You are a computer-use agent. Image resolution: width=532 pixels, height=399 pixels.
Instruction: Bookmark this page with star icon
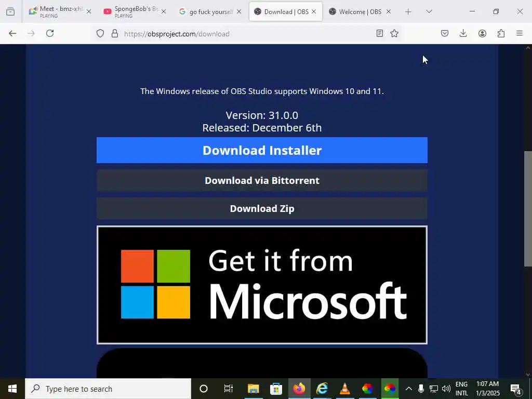pyautogui.click(x=394, y=33)
